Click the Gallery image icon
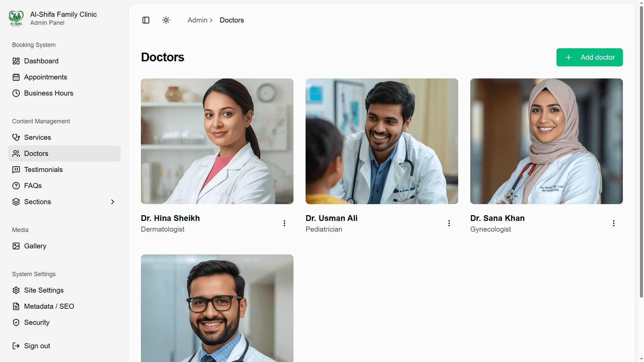 click(x=16, y=246)
